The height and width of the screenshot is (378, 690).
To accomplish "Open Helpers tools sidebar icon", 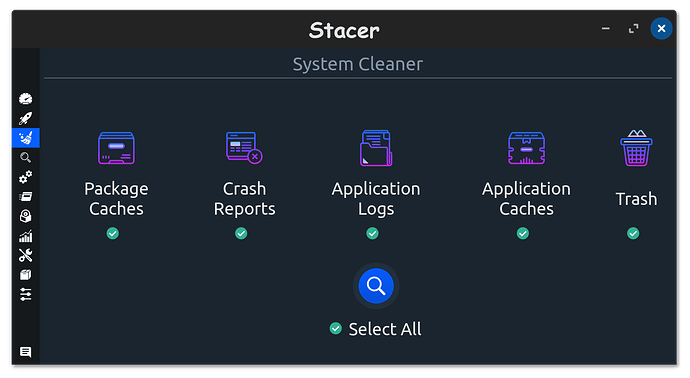I will point(26,255).
